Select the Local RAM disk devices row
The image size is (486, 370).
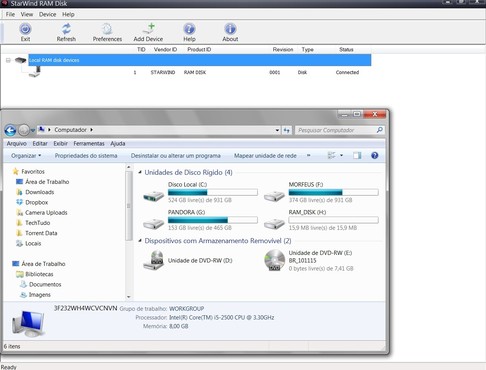tap(200, 60)
